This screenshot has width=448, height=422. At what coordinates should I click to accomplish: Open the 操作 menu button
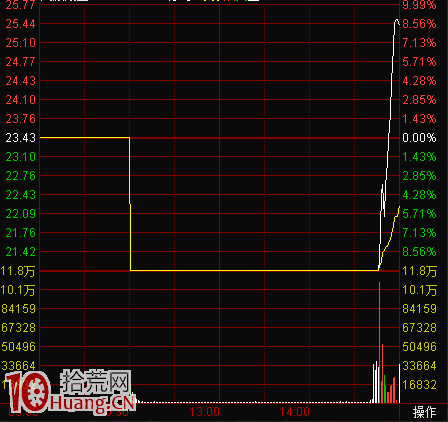424,412
